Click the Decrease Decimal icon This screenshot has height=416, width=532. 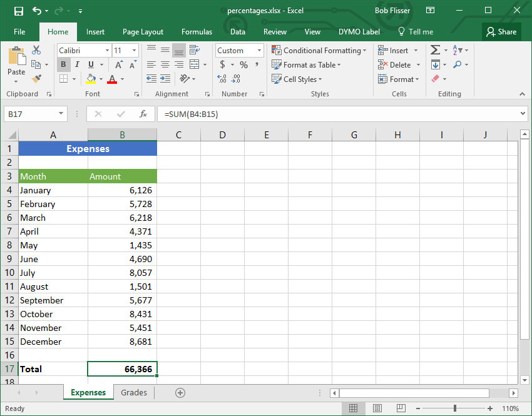point(236,79)
